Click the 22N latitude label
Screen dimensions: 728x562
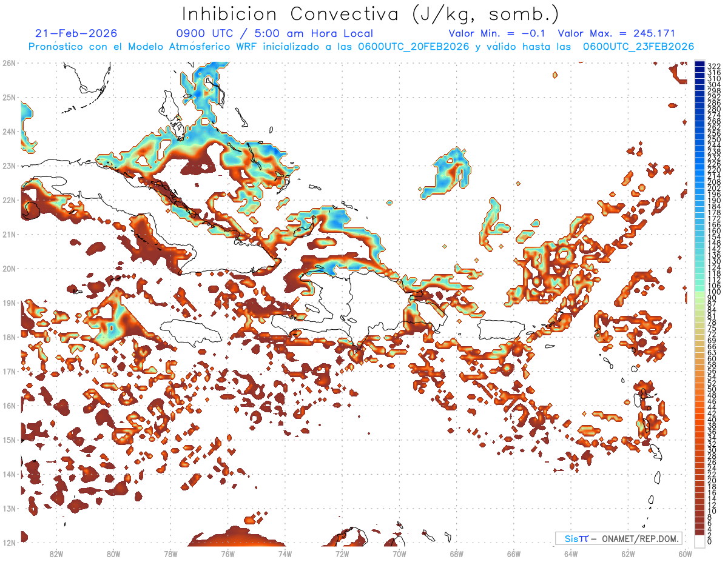click(8, 199)
